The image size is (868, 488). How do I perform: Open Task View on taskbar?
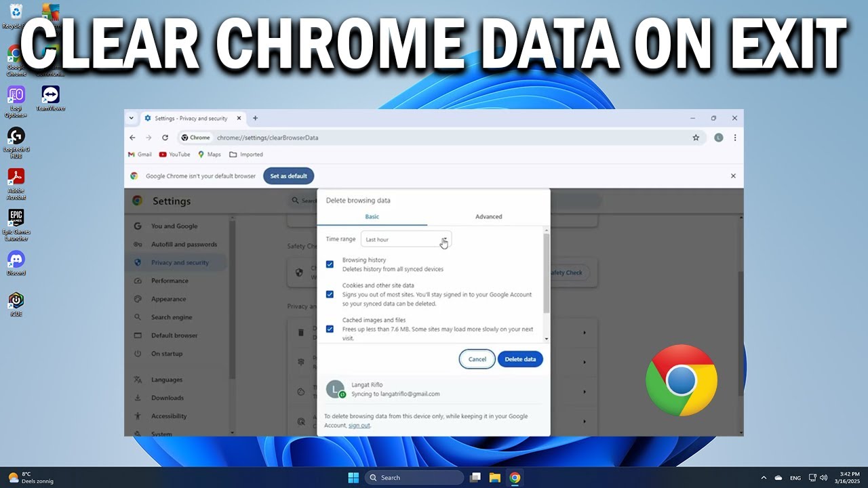click(x=475, y=478)
